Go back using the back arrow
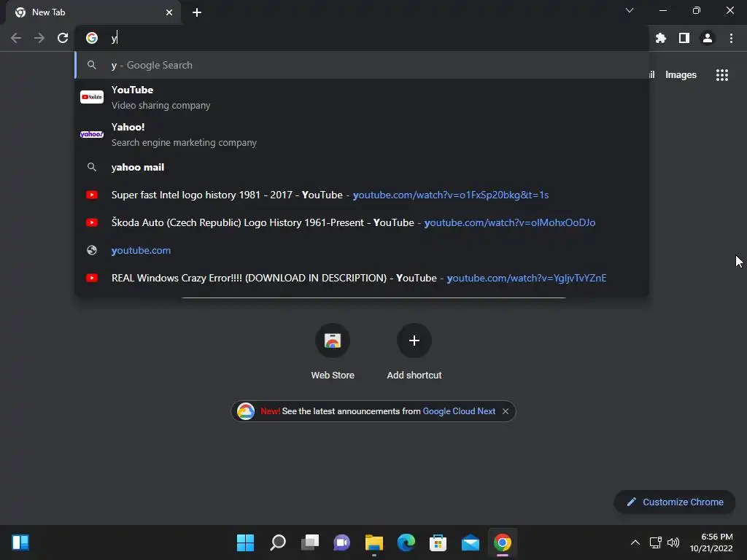This screenshot has height=560, width=747. click(16, 38)
